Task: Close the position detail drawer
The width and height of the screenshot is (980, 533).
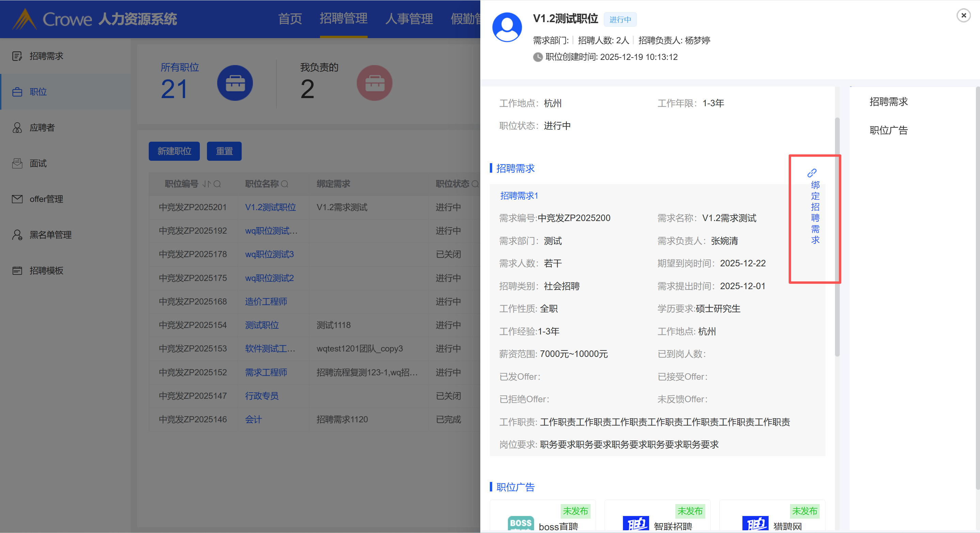Action: tap(963, 16)
